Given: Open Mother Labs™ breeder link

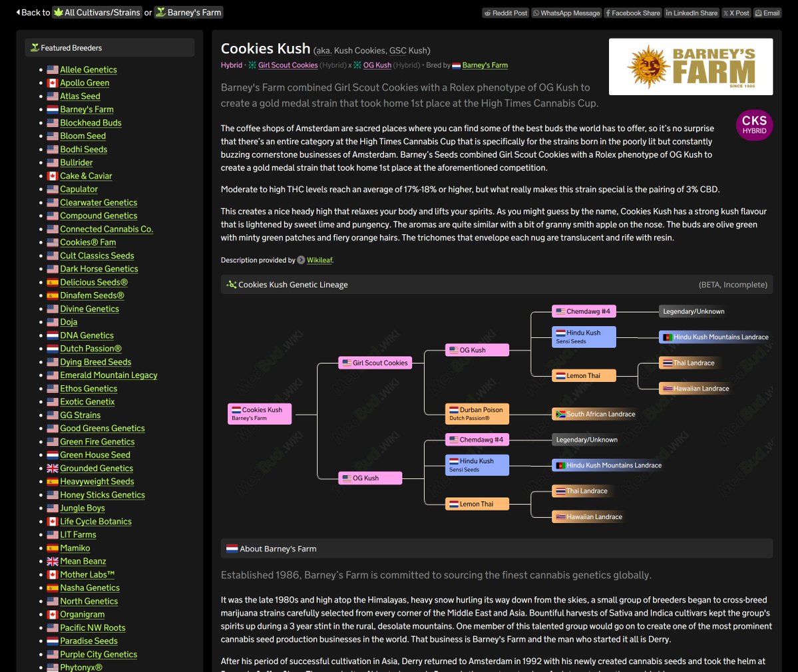Looking at the screenshot, I should (87, 574).
